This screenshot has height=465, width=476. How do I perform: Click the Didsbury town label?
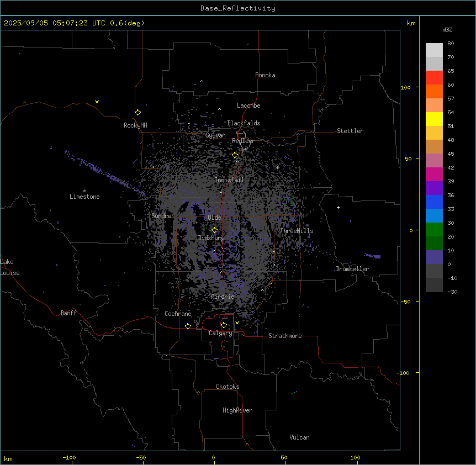click(x=211, y=238)
